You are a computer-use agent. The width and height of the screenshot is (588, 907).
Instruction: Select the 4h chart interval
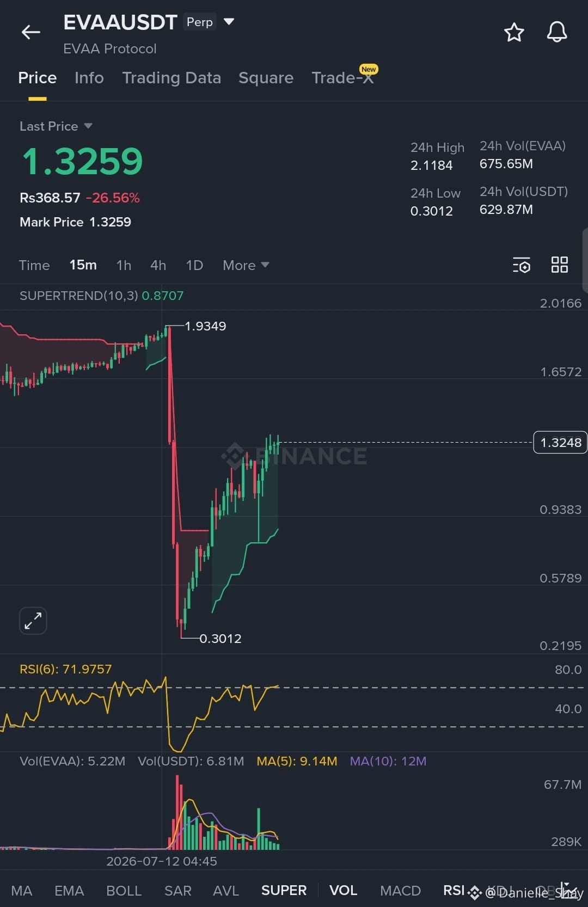[x=158, y=265]
